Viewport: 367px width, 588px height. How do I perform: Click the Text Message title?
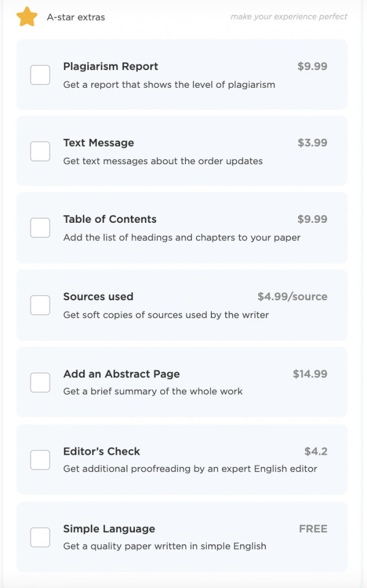pos(99,143)
